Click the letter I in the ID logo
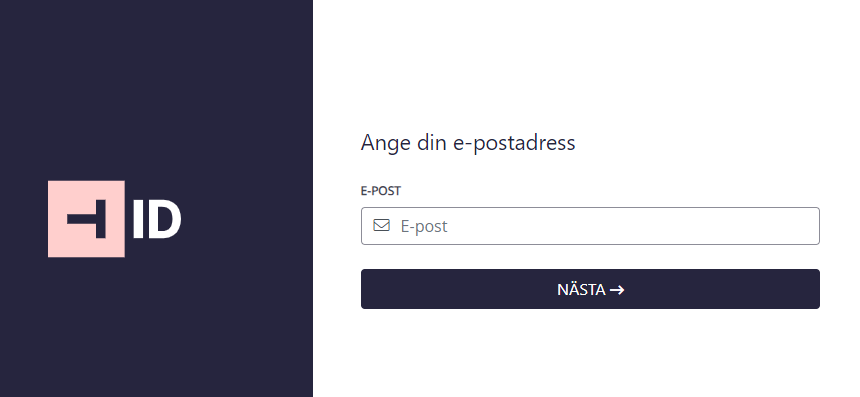The width and height of the screenshot is (860, 397). (138, 219)
